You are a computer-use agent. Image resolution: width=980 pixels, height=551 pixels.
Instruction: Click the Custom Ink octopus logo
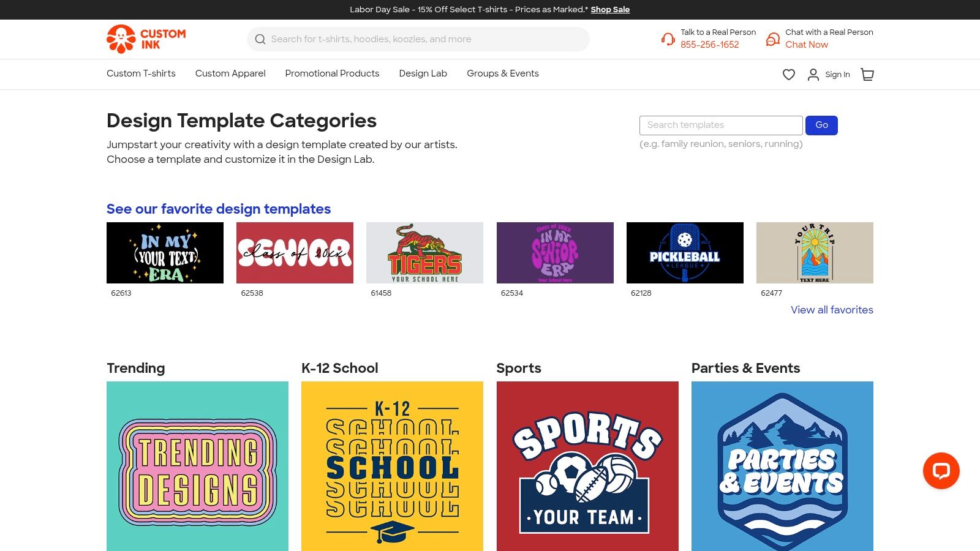click(121, 39)
